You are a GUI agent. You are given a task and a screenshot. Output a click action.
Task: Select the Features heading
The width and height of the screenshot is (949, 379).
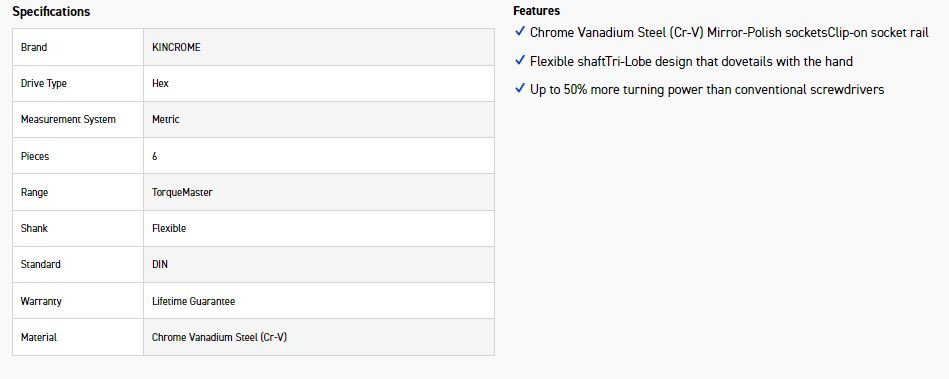536,11
